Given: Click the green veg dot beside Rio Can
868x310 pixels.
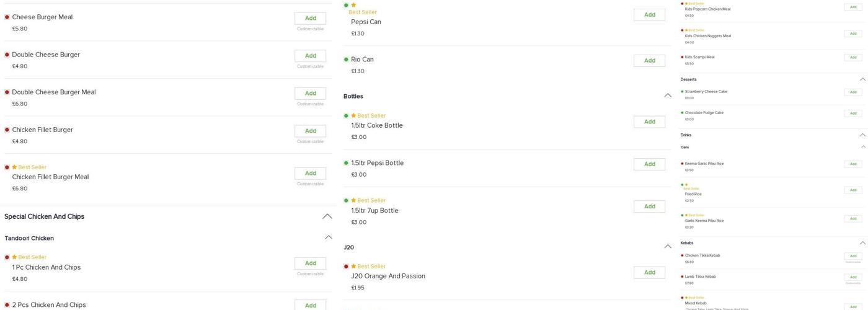Looking at the screenshot, I should click(346, 60).
